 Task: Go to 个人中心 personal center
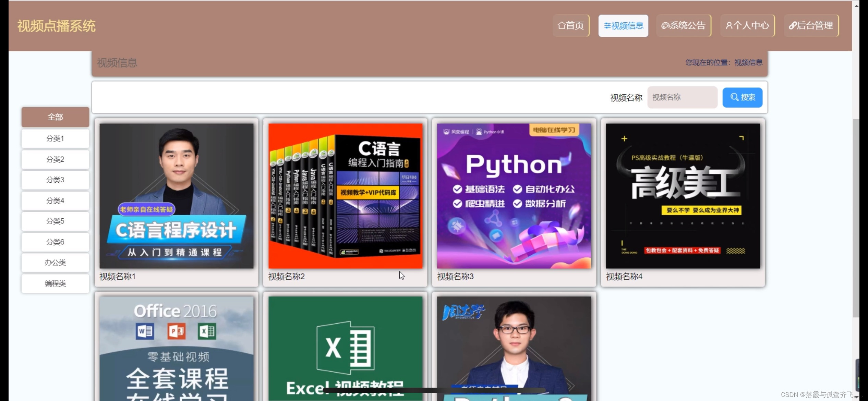pyautogui.click(x=748, y=26)
